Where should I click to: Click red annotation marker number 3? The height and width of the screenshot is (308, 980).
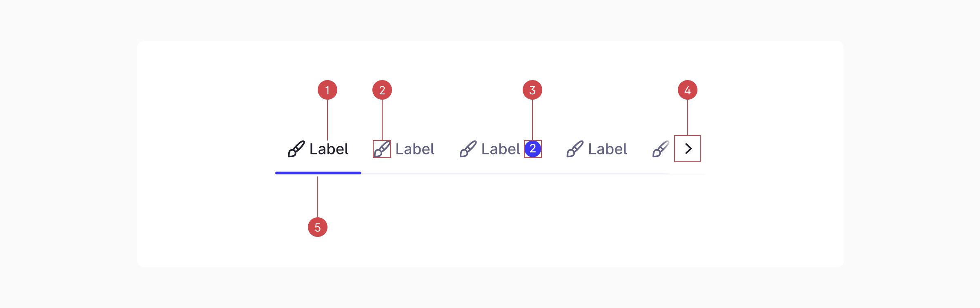tap(532, 90)
